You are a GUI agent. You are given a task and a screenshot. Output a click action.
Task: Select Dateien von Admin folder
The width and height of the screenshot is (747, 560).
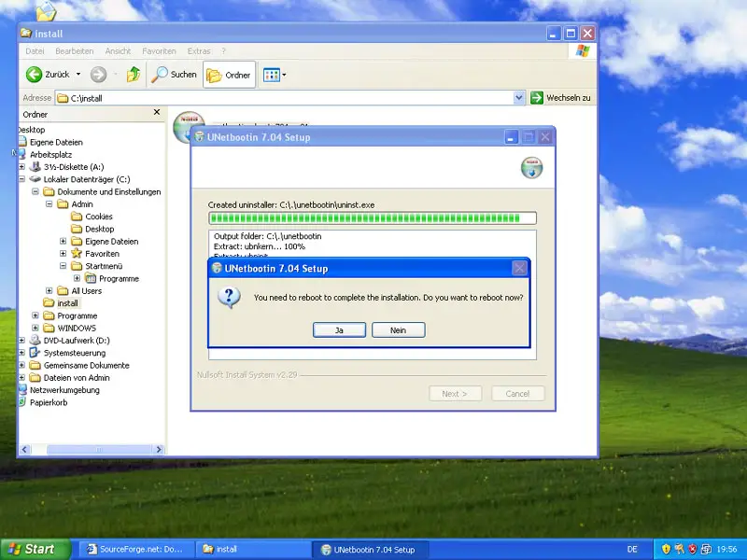[x=77, y=378]
